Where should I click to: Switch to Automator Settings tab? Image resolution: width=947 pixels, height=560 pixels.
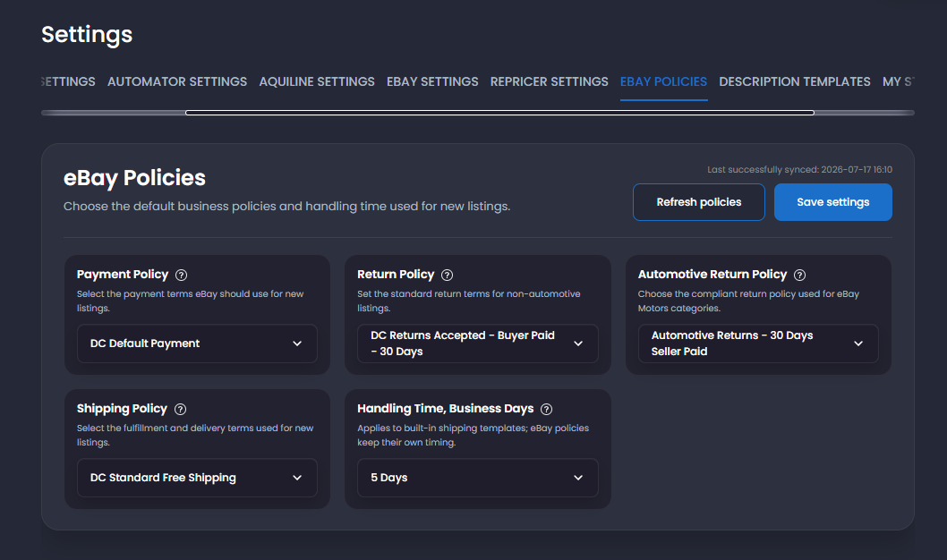[177, 81]
